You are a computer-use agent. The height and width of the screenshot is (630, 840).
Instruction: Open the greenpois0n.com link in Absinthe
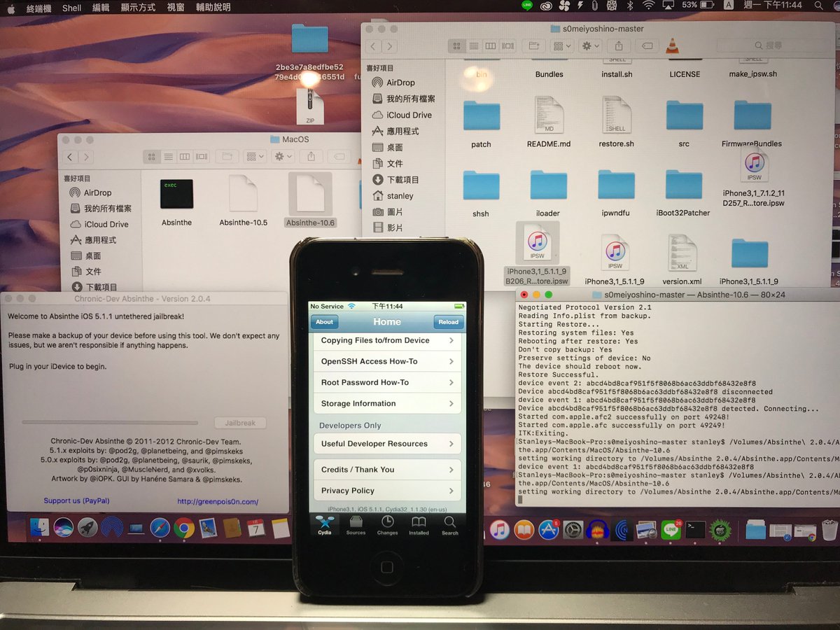(x=218, y=501)
